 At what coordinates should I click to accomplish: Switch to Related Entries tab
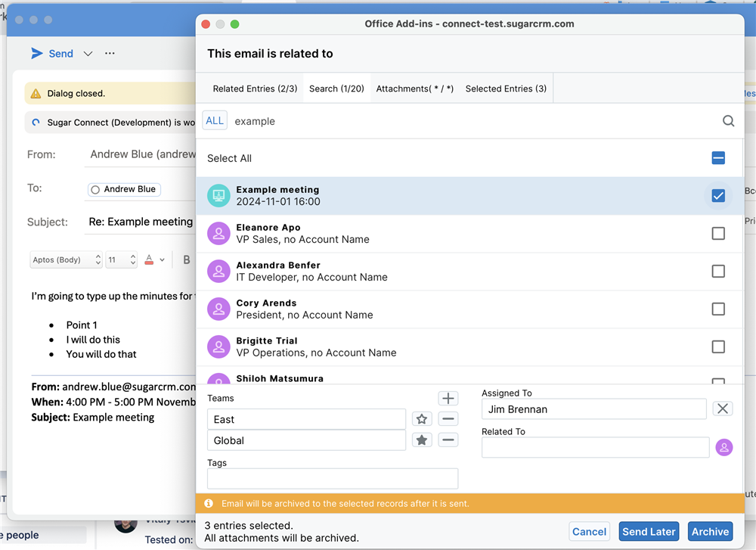[255, 89]
